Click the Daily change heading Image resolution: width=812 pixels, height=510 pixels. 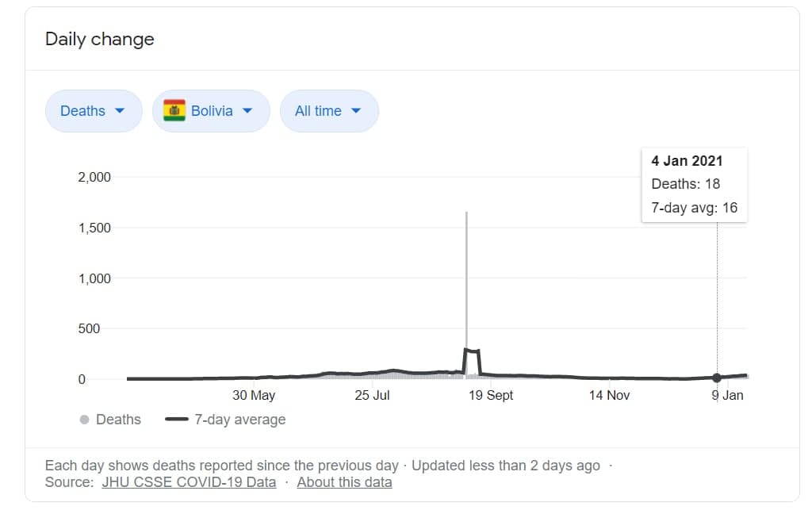[100, 39]
